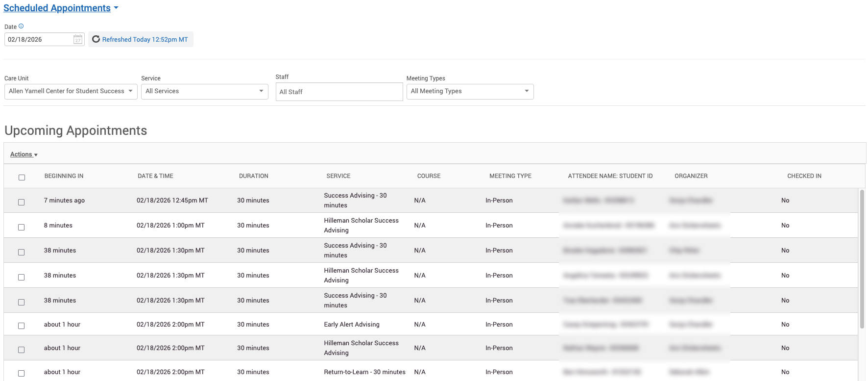Click the Refreshed Today 12:52pm MT link
The height and width of the screenshot is (381, 868).
pyautogui.click(x=145, y=40)
